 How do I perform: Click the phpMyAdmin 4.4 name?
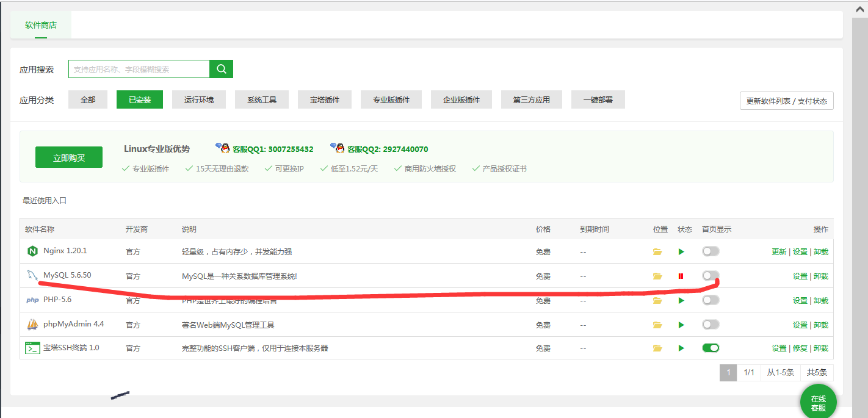(x=74, y=324)
